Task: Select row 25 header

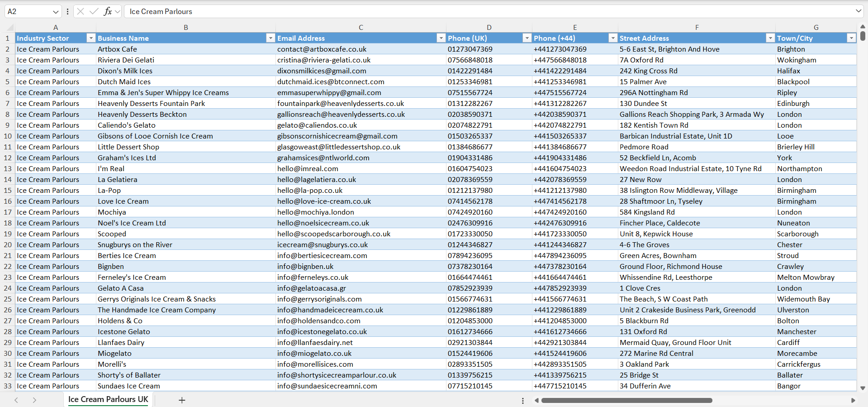Action: (8, 299)
